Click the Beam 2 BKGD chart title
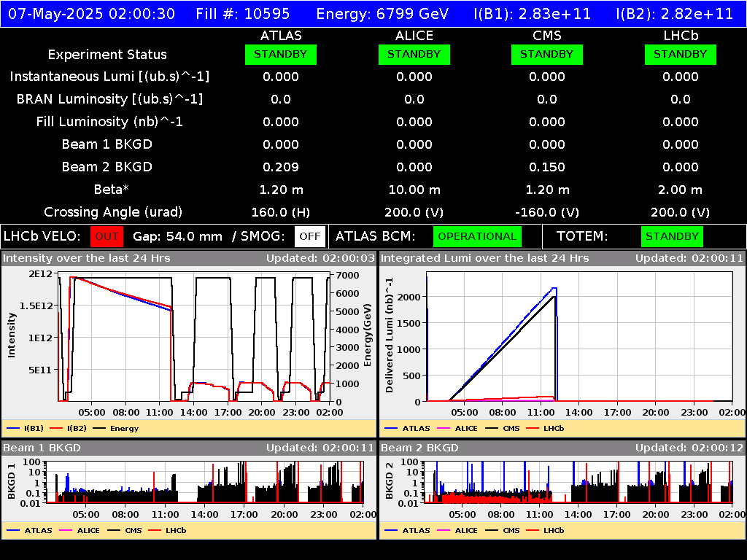747x560 pixels. (419, 448)
